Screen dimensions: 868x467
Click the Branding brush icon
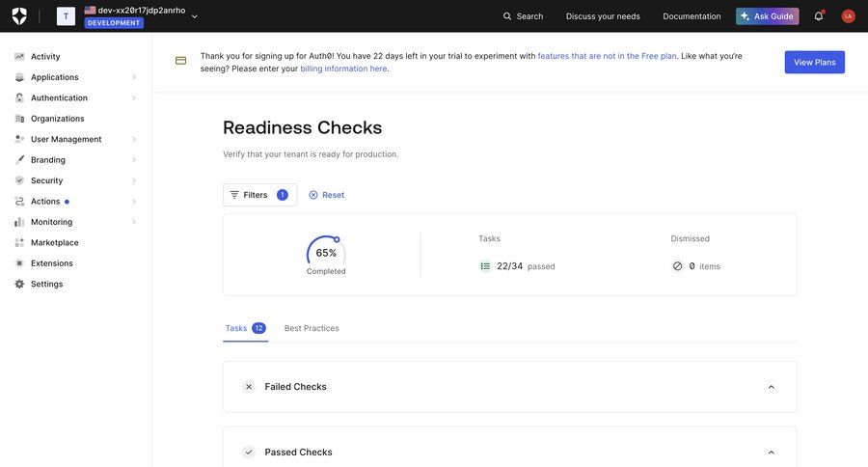19,159
